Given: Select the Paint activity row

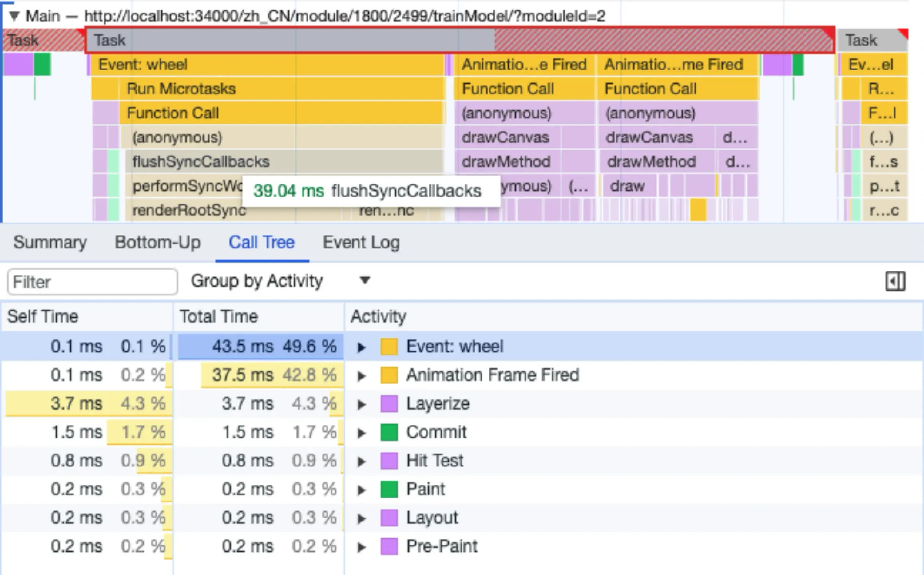Looking at the screenshot, I should [426, 489].
